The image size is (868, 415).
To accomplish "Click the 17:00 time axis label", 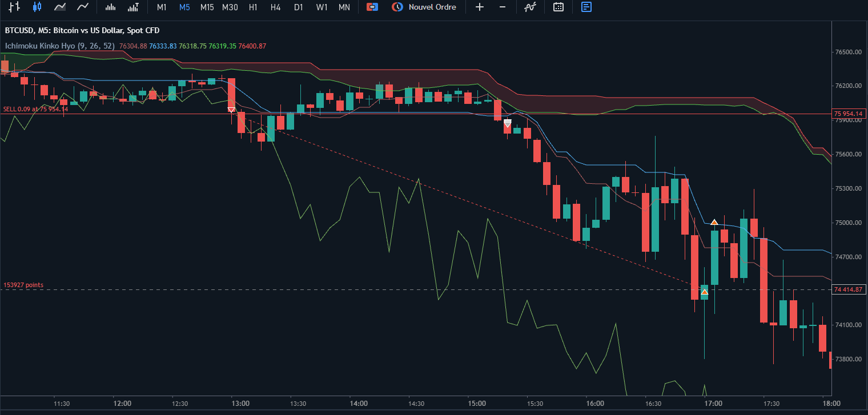I will pyautogui.click(x=713, y=404).
